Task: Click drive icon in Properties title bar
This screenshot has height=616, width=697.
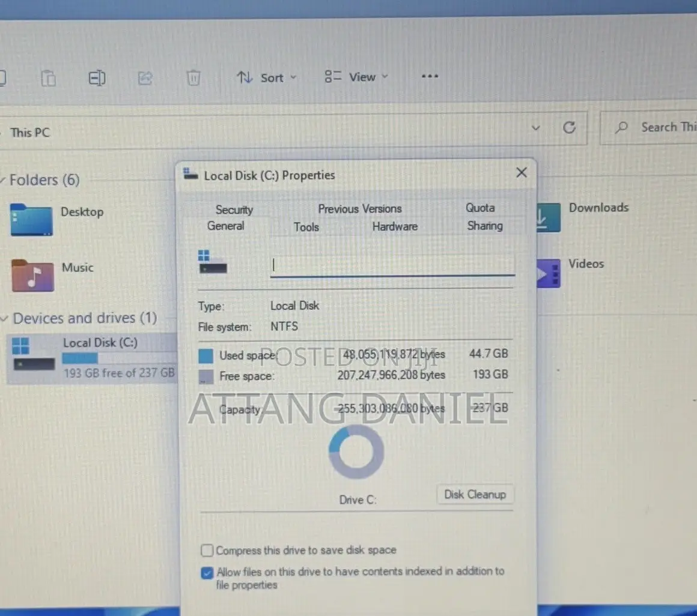Action: pyautogui.click(x=190, y=174)
